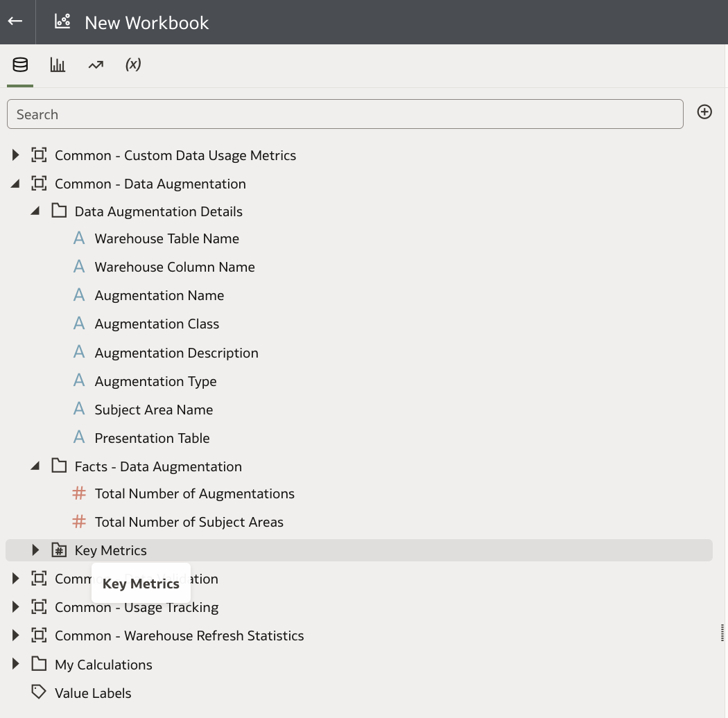
Task: Collapse Common - Data Augmentation subject area
Action: pyautogui.click(x=16, y=184)
